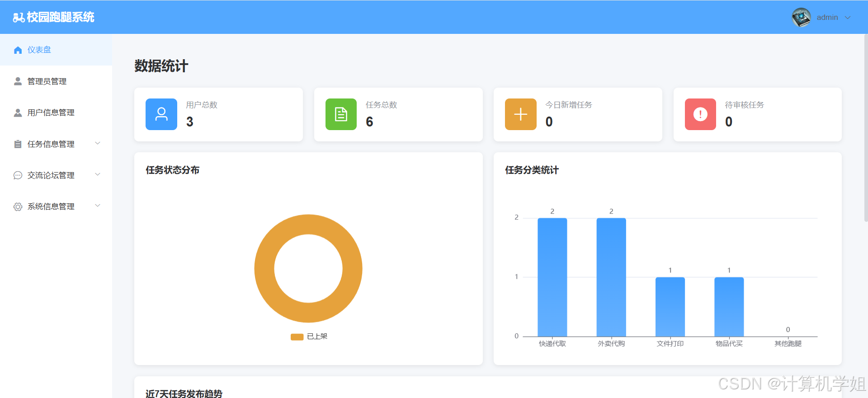Screen dimensions: 868x398
Task: Click the 文件打印 axis label
Action: click(670, 344)
